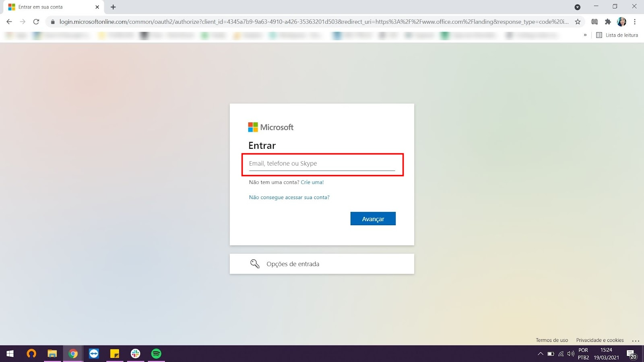Viewport: 644px width, 362px height.
Task: Open Lista de leitura
Action: [x=617, y=35]
